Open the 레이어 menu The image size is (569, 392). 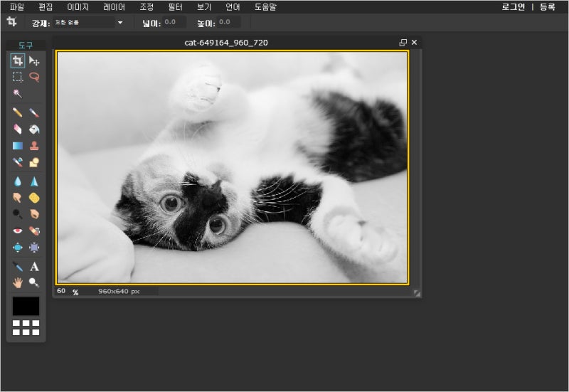tap(114, 7)
